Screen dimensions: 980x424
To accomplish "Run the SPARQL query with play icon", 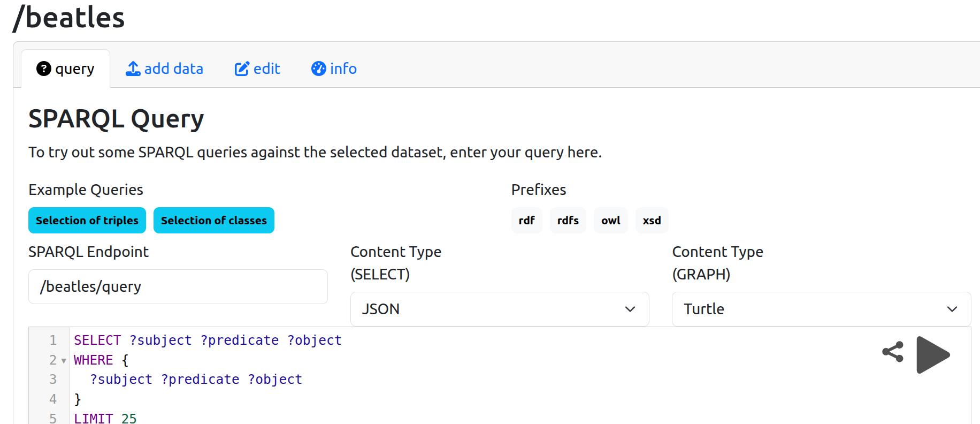I will [932, 354].
